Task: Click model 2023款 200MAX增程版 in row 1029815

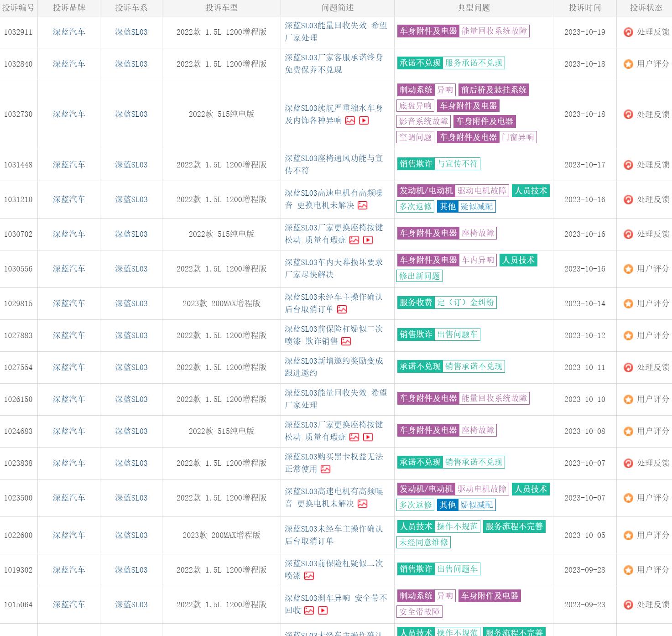Action: tap(221, 303)
